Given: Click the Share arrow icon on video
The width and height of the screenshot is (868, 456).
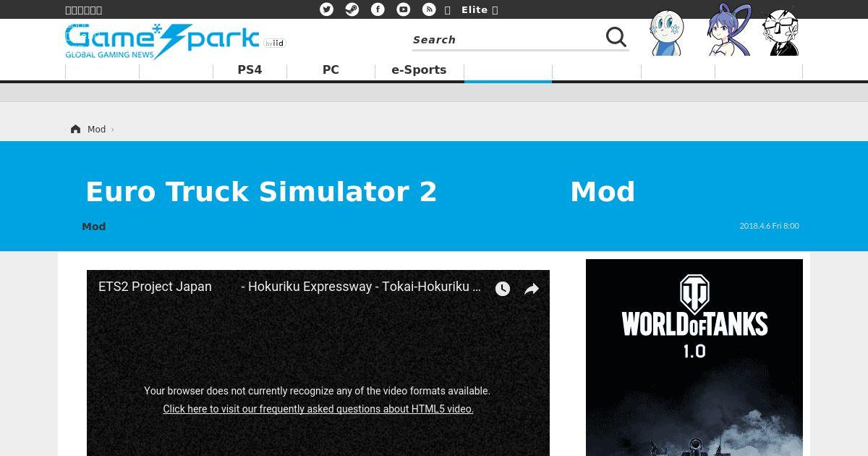Looking at the screenshot, I should tap(532, 289).
